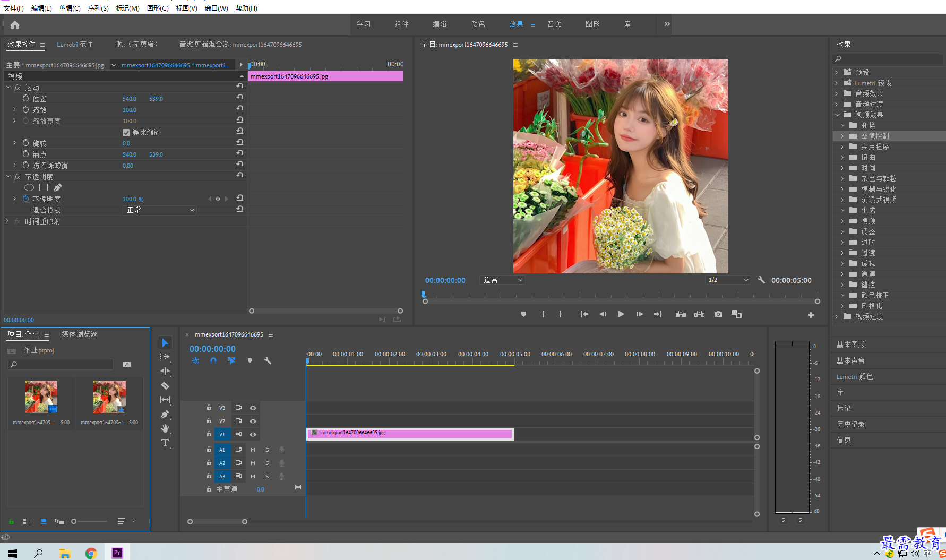The image size is (946, 560).
Task: Open program monitor 适合 zoom dropdown
Action: tap(502, 280)
